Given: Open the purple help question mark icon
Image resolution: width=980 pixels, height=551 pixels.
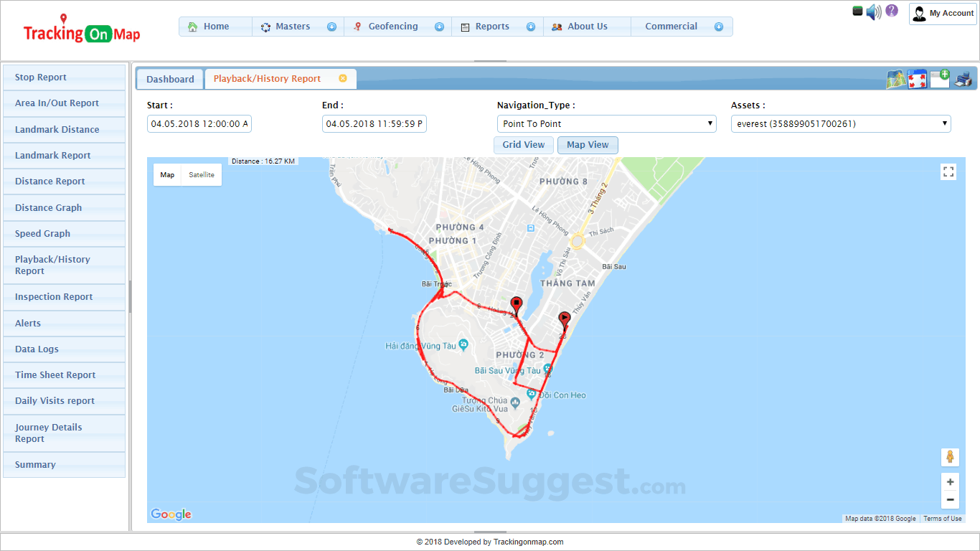Looking at the screenshot, I should tap(890, 12).
